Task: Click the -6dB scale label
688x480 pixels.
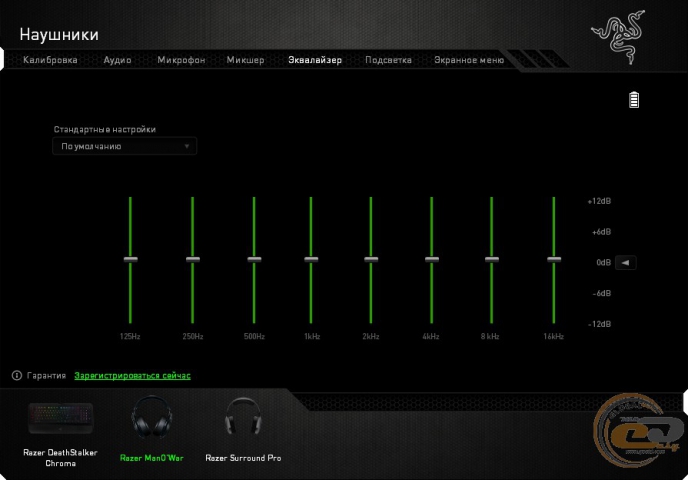Action: (x=601, y=294)
